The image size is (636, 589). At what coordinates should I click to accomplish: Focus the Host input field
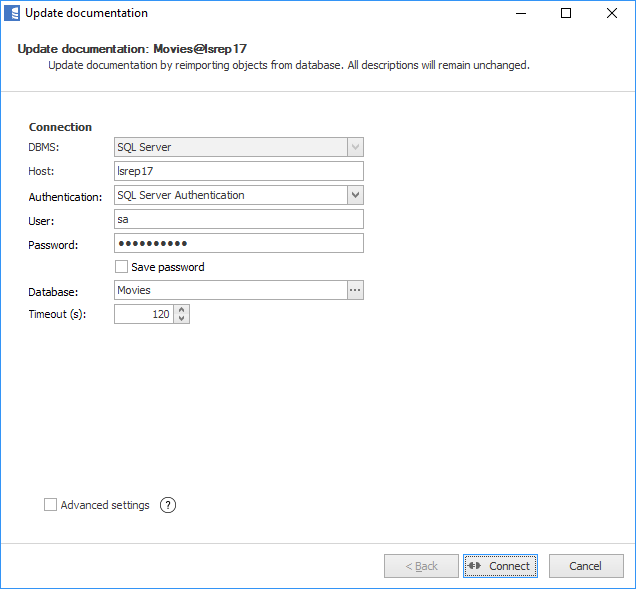[x=238, y=171]
